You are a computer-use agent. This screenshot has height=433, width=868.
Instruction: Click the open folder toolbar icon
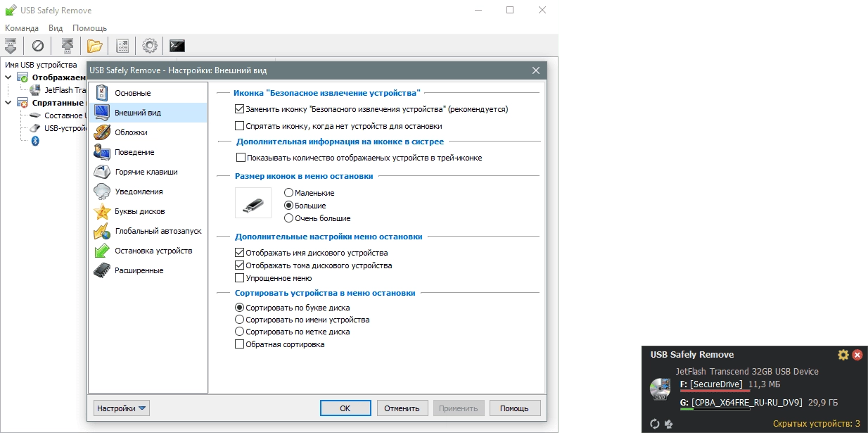(94, 46)
